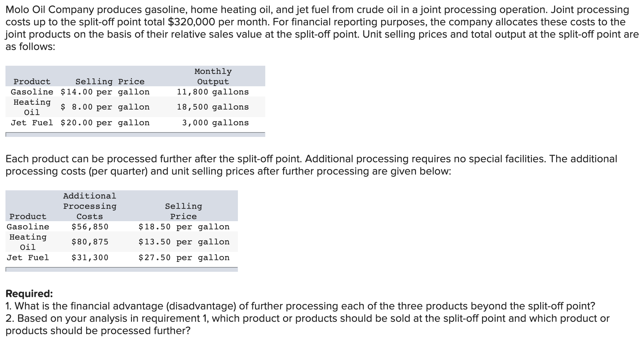Select the 18,500 gallons output cell
The image size is (644, 343).
point(213,107)
